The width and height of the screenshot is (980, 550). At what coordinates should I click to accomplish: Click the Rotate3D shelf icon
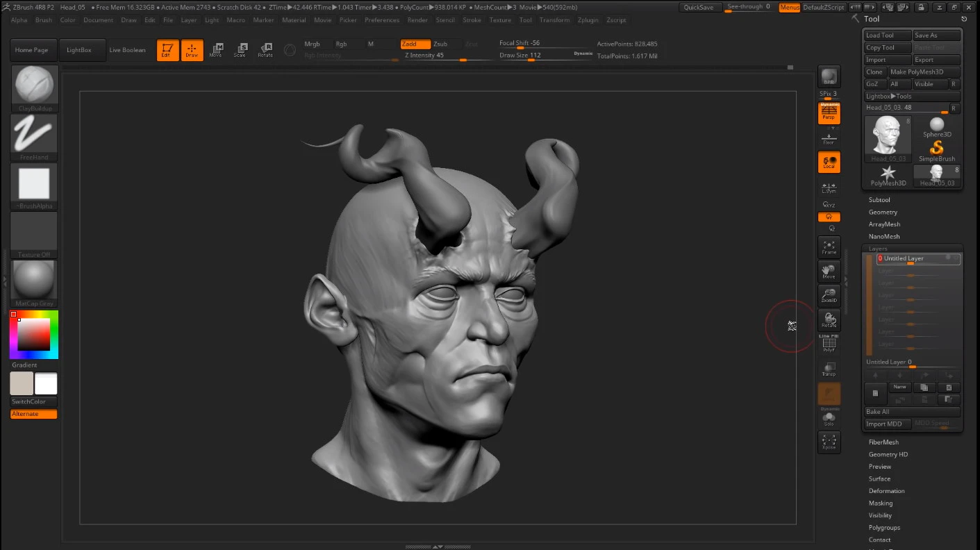829,319
